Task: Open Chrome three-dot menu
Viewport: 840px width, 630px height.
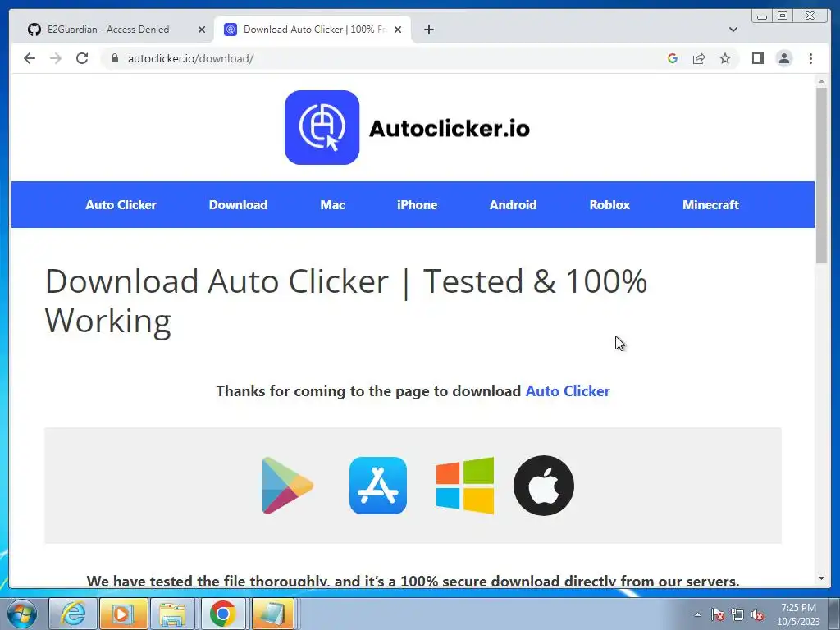Action: [x=810, y=58]
